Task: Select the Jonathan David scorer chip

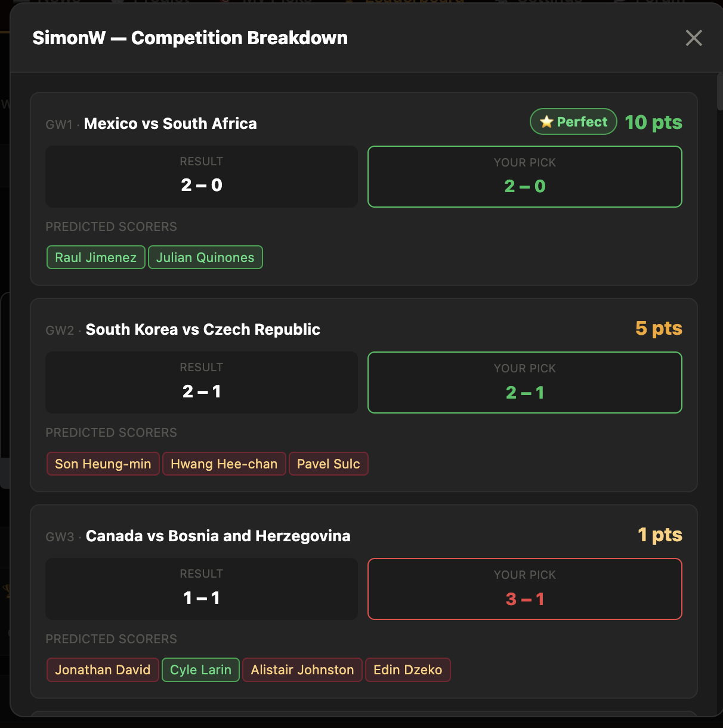Action: [x=103, y=670]
